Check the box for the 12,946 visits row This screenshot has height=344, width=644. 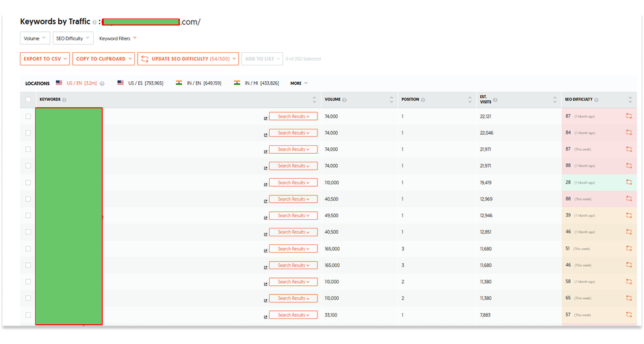28,215
